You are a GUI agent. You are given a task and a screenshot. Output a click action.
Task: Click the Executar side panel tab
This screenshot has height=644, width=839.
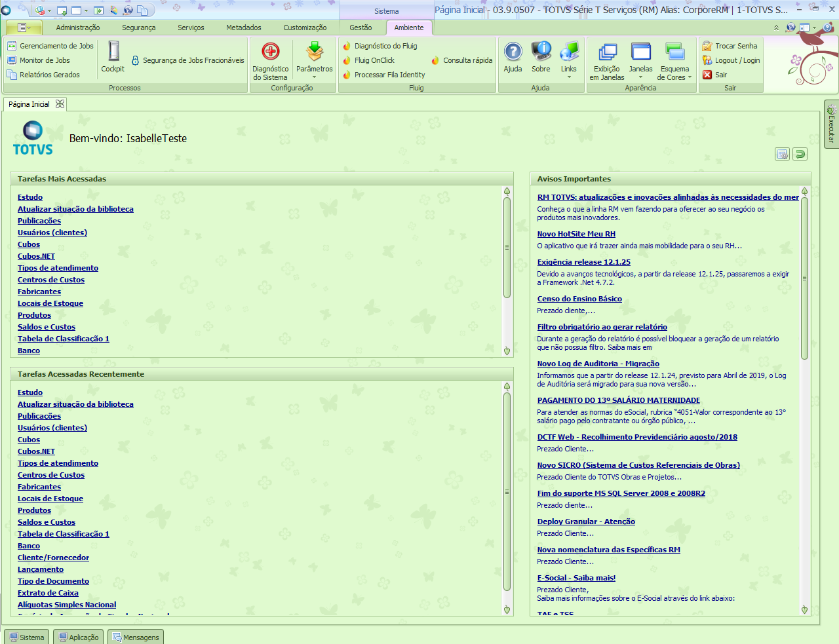point(831,124)
